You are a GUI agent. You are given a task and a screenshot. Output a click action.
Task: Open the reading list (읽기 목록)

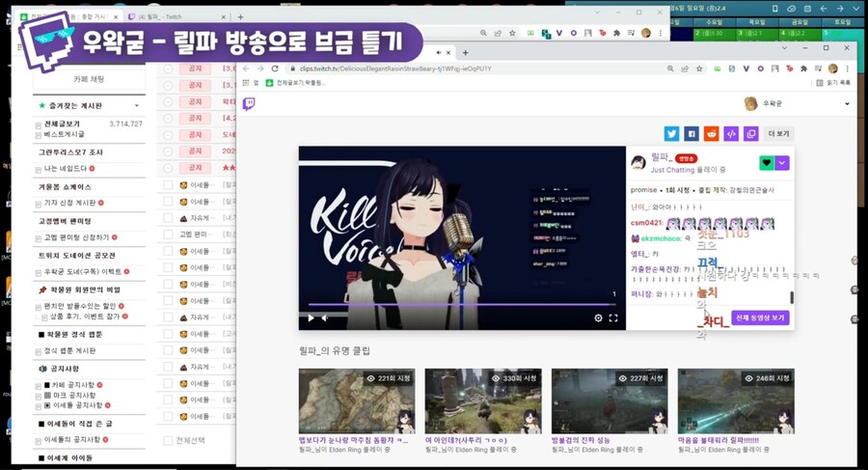pyautogui.click(x=833, y=83)
